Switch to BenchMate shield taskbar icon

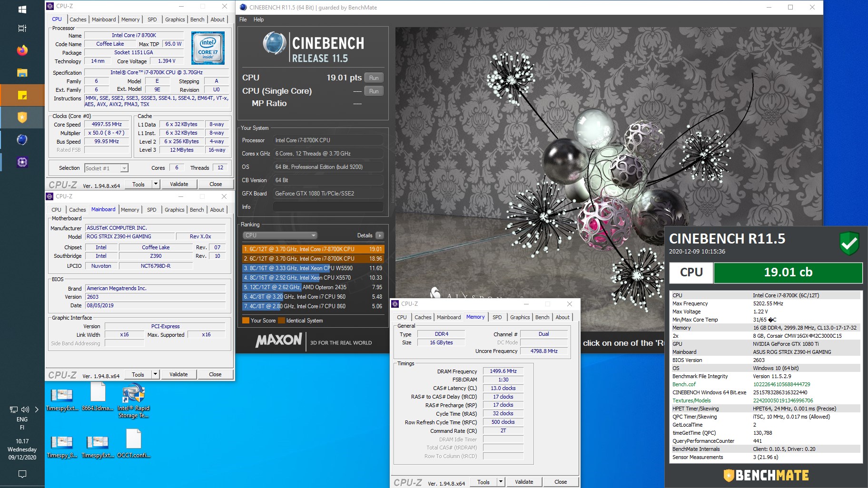pos(22,117)
